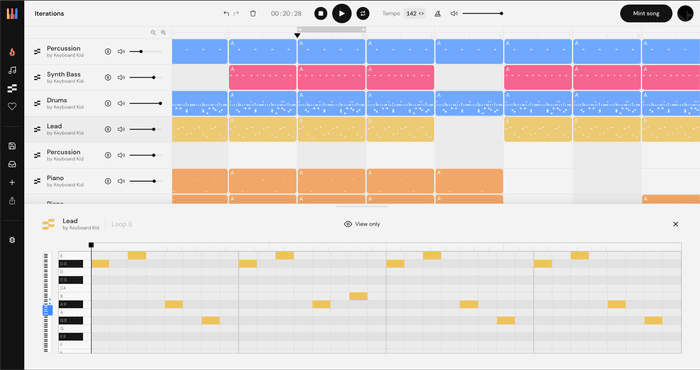700x370 pixels.
Task: Select the Synth Bass track name
Action: (63, 74)
